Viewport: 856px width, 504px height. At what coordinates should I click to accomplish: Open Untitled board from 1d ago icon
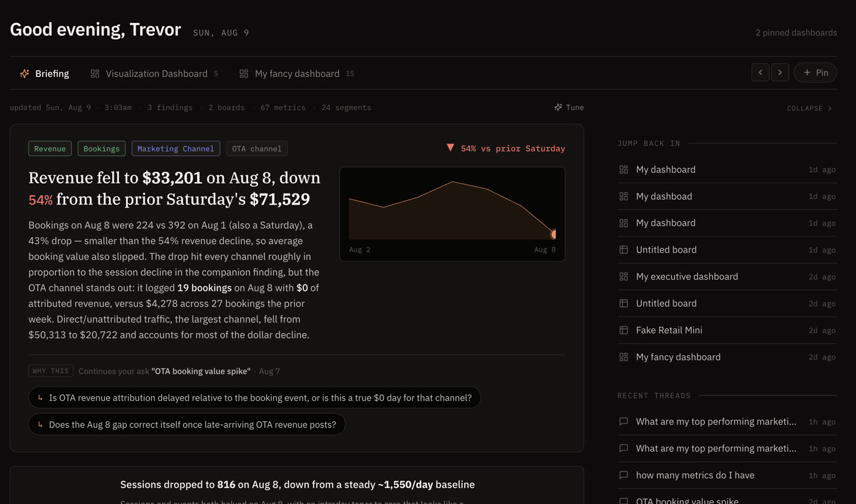pyautogui.click(x=624, y=250)
